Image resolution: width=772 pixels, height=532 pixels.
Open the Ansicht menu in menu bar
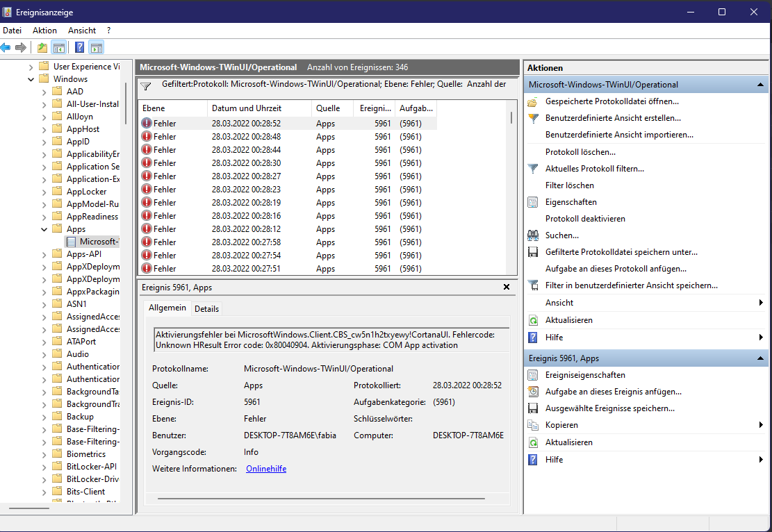(x=82, y=31)
